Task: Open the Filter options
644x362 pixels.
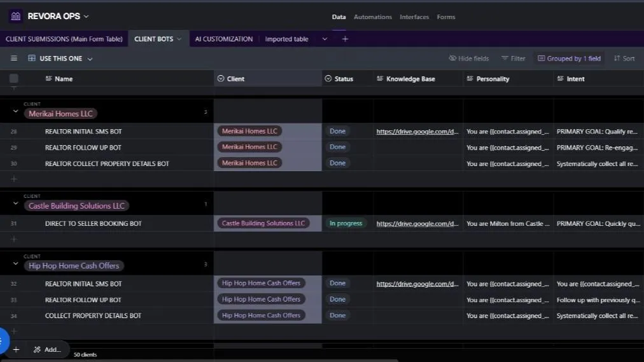Action: [513, 59]
